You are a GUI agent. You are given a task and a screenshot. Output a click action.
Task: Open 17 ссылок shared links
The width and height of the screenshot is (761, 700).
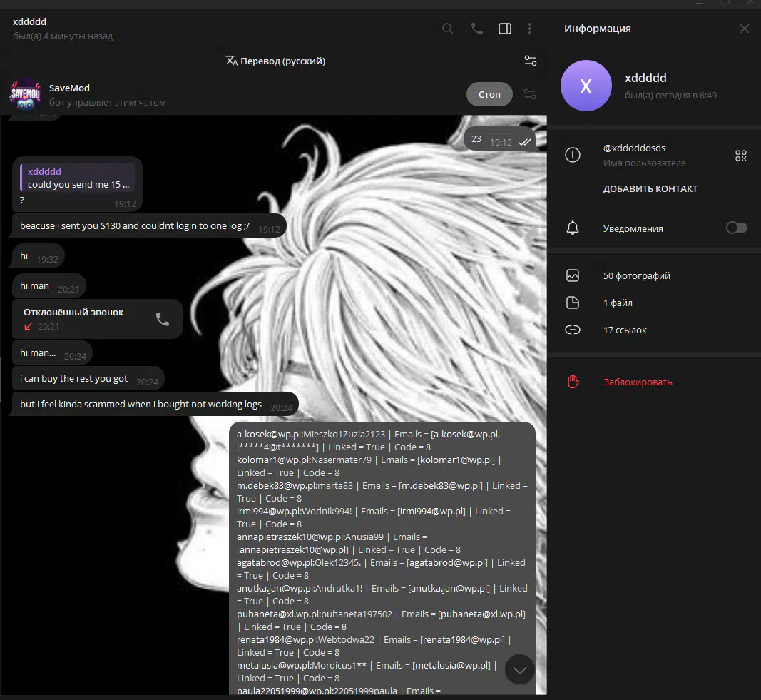625,330
